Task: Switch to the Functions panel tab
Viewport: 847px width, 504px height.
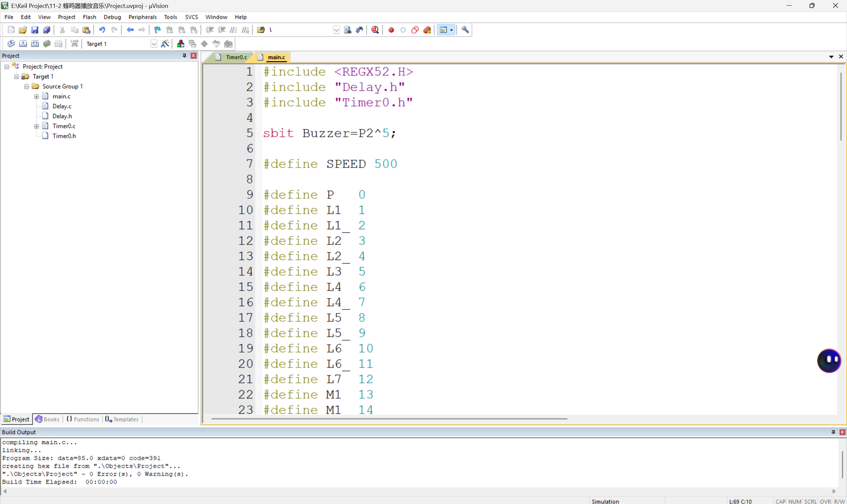Action: [x=83, y=419]
